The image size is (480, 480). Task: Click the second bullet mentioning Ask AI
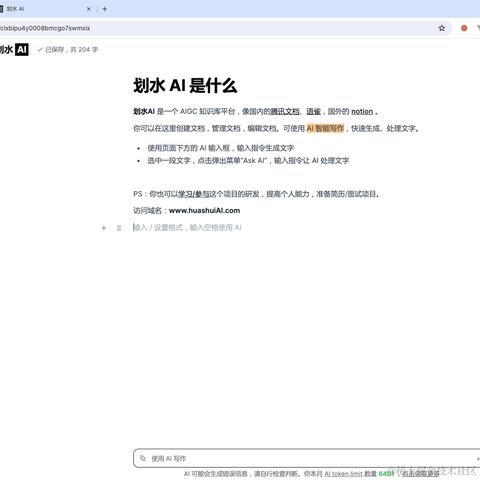click(248, 161)
